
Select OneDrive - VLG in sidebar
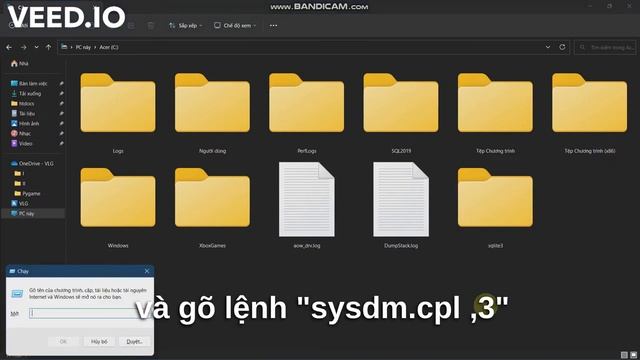[x=32, y=163]
